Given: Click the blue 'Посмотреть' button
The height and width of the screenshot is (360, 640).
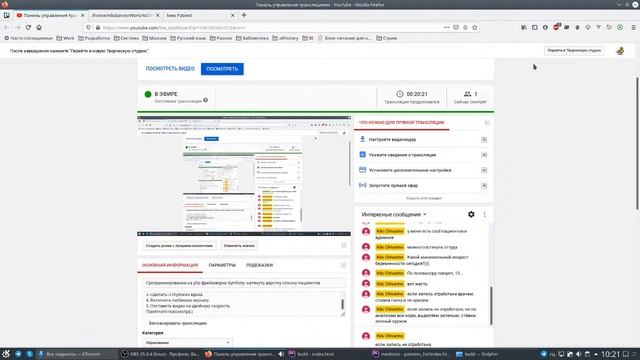Looking at the screenshot, I should [x=222, y=69].
